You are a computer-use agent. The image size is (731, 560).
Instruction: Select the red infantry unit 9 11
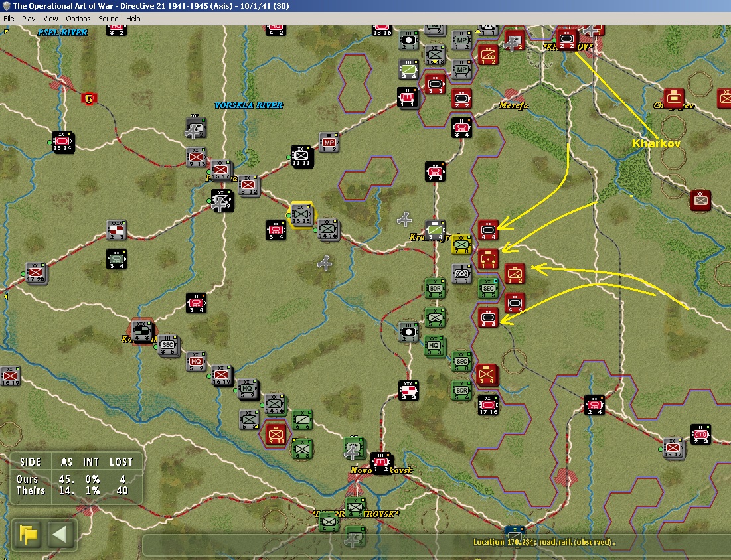pos(275,435)
